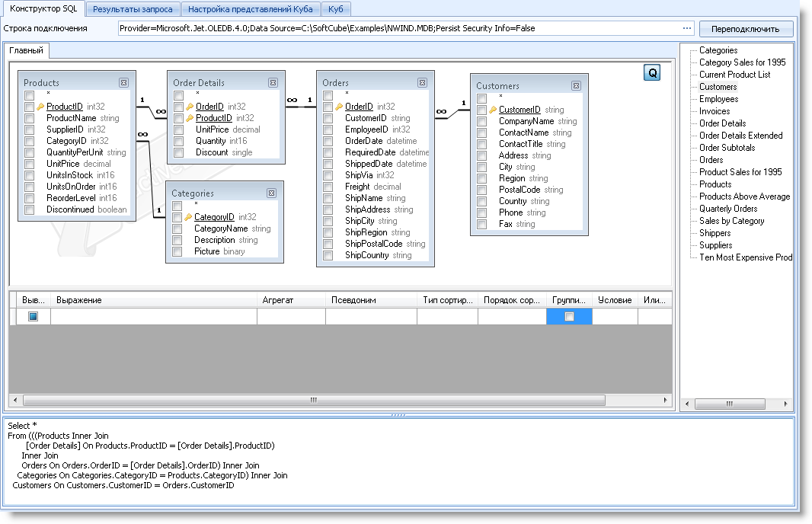Tick the CompanyName checkbox in Customers
812x524 pixels.
point(481,121)
